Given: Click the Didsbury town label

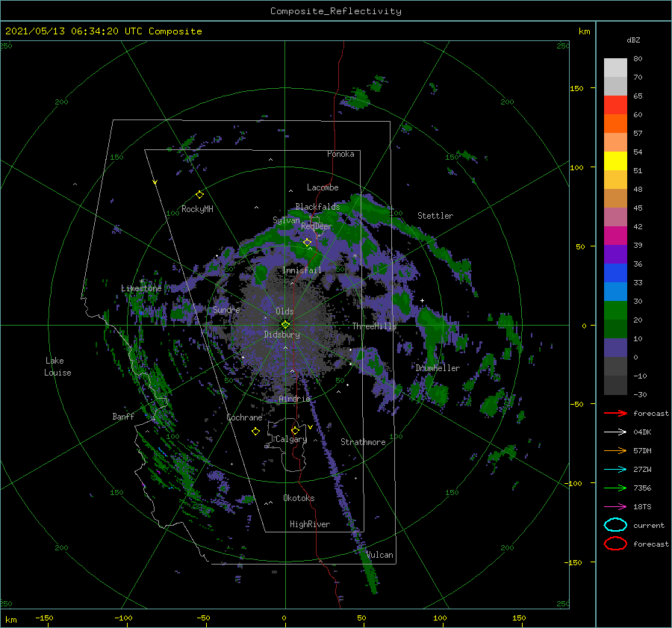Looking at the screenshot, I should 281,335.
